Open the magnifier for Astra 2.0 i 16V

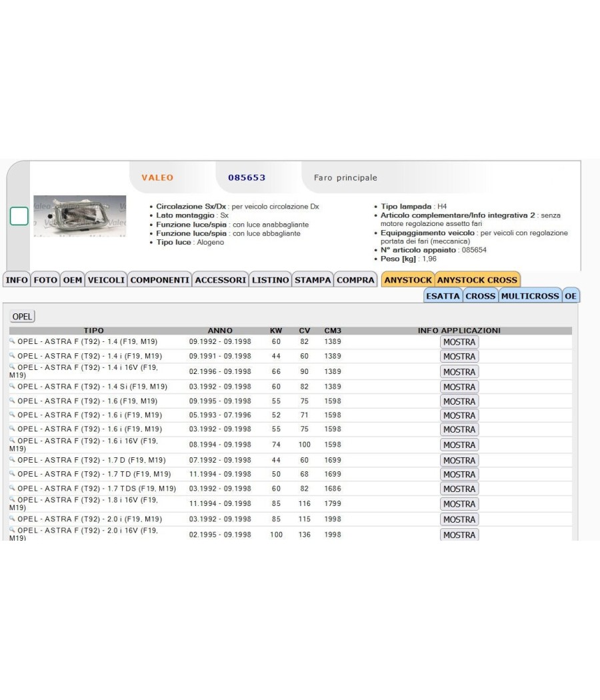[12, 530]
